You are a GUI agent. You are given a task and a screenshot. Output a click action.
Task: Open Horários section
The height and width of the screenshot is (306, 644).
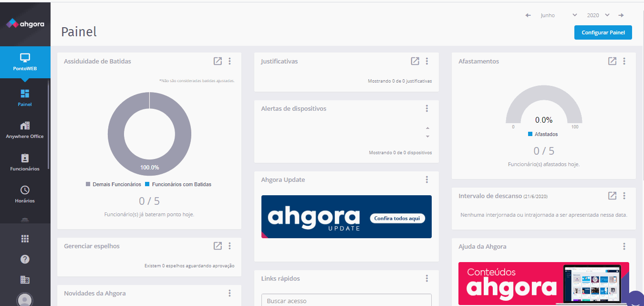pos(25,194)
